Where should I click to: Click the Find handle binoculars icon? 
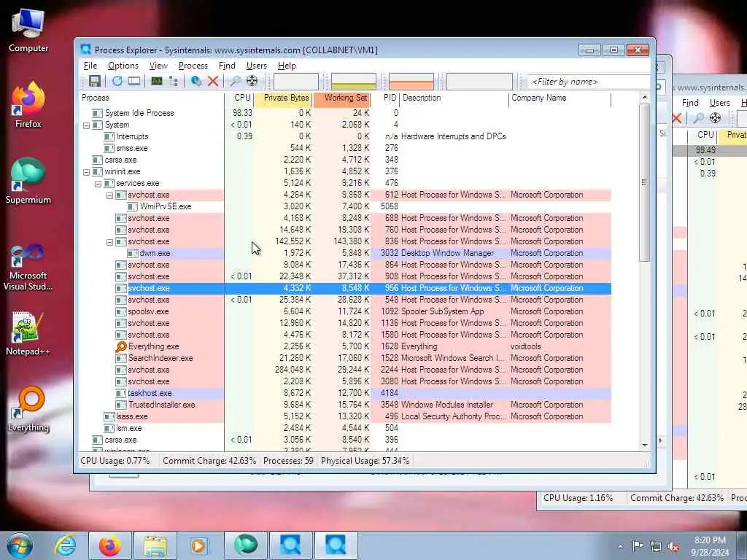[235, 82]
